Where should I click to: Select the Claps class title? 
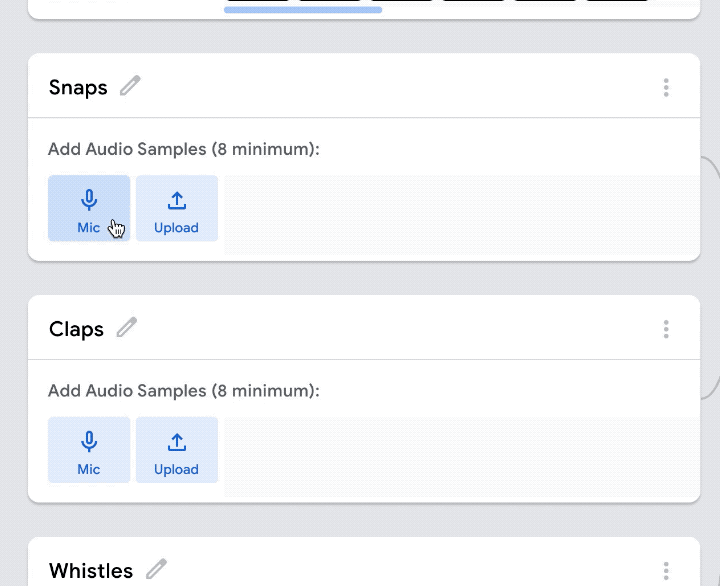coord(76,329)
